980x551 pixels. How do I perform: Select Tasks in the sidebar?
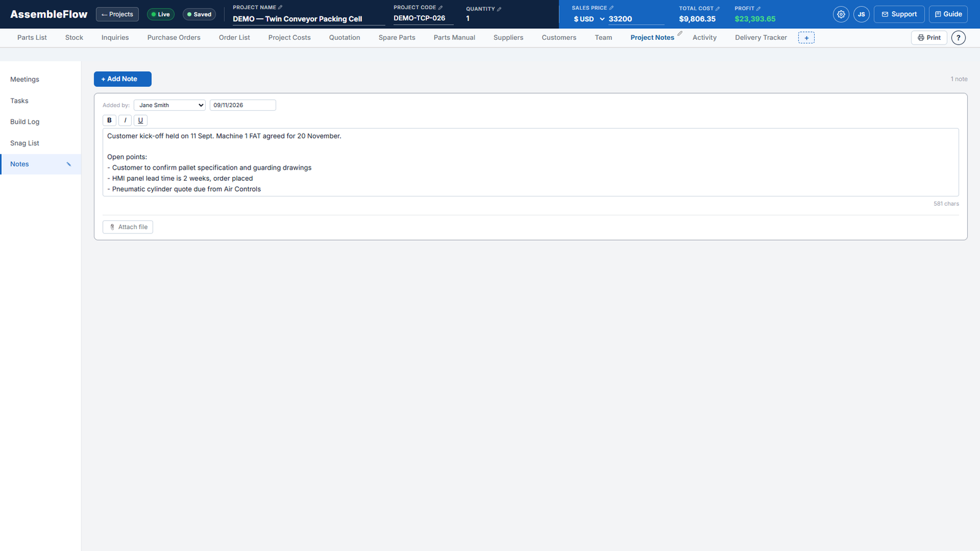[40, 101]
